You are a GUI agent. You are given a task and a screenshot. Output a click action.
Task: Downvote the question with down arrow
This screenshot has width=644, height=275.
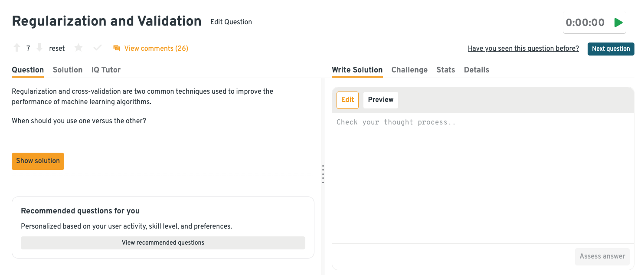(39, 48)
